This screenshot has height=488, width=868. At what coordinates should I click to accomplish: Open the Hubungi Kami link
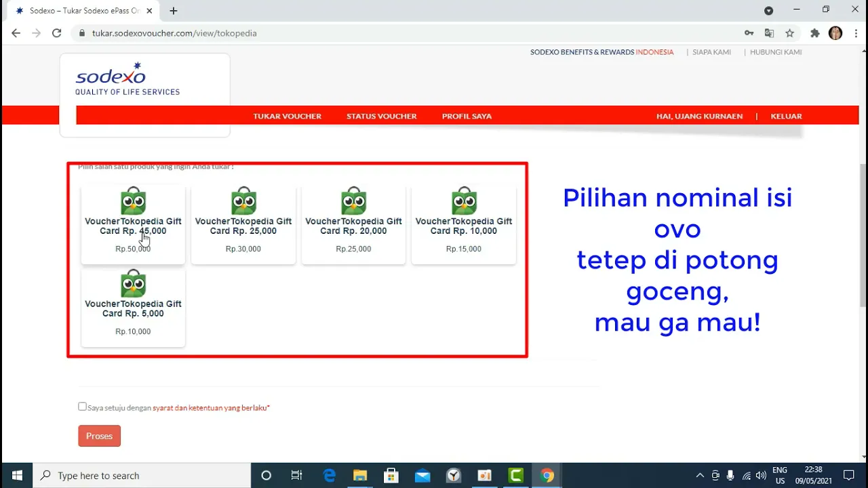(x=776, y=52)
